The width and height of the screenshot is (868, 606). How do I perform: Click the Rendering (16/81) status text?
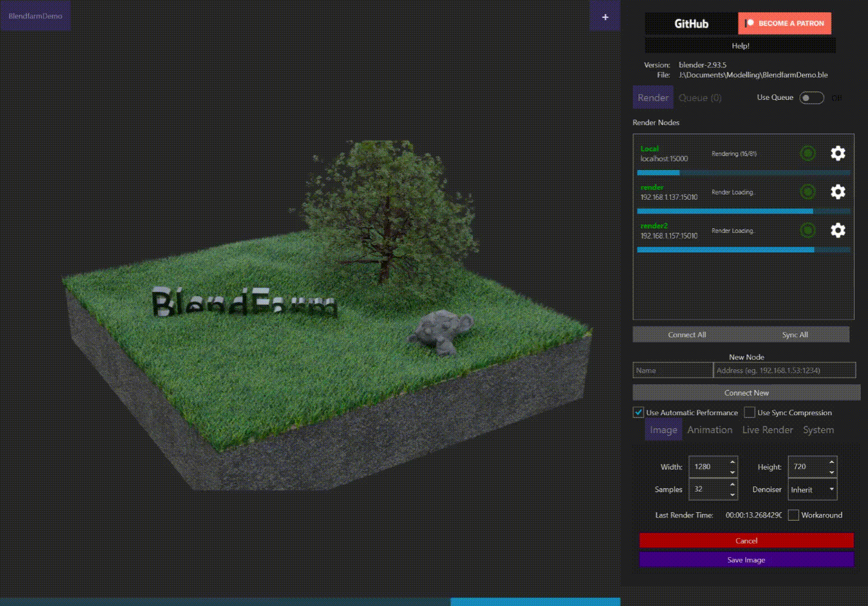pos(734,154)
